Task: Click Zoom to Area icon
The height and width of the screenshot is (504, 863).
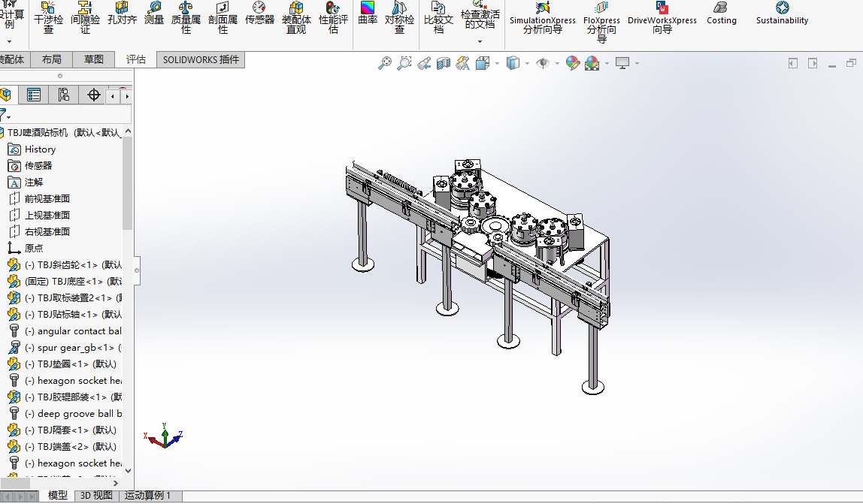Action: click(404, 63)
